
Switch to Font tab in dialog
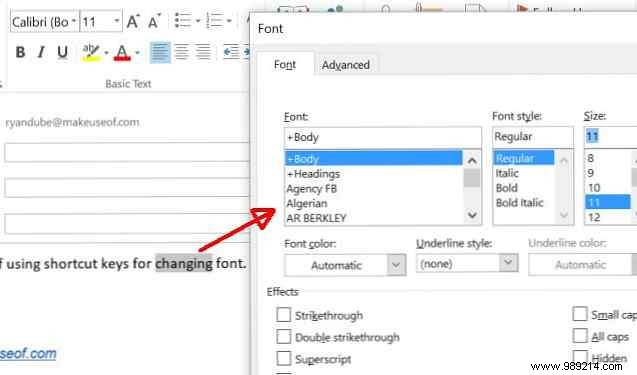285,65
